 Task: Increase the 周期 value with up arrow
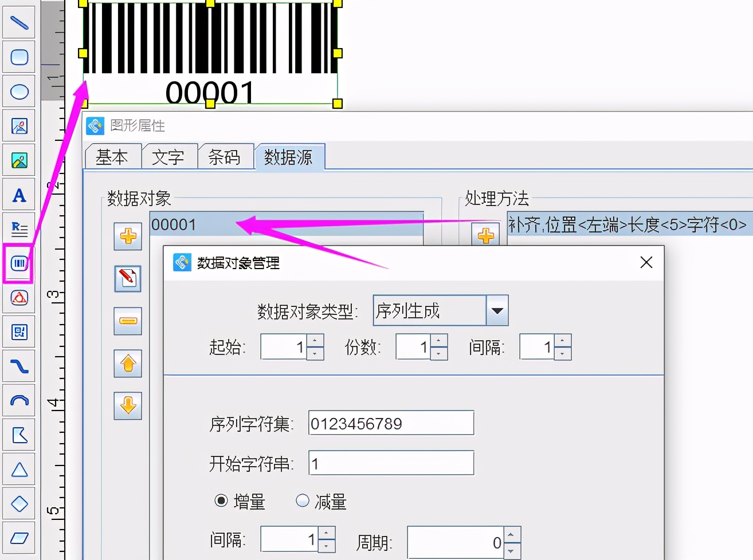coord(512,535)
